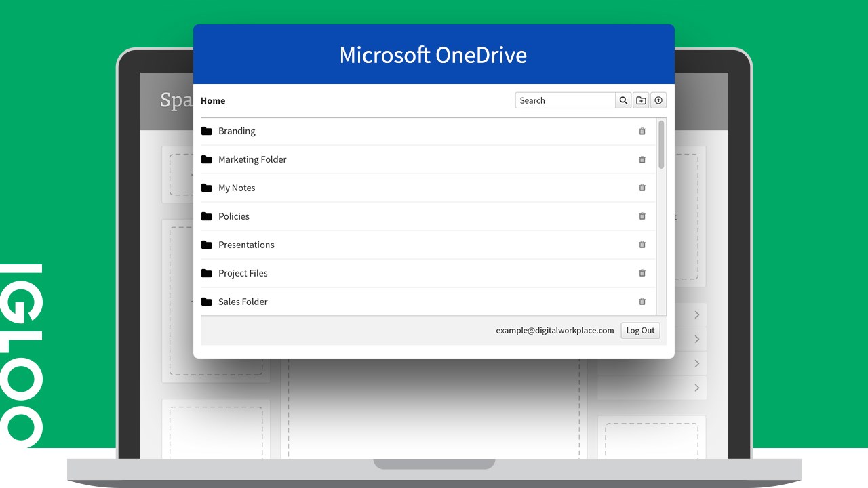868x488 pixels.
Task: Expand first chevron row in background page
Action: click(x=697, y=315)
